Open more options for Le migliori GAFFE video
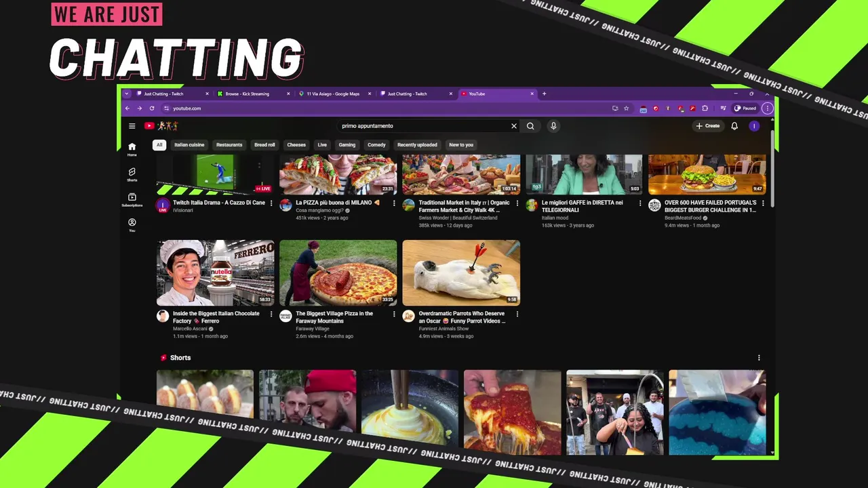 (639, 203)
